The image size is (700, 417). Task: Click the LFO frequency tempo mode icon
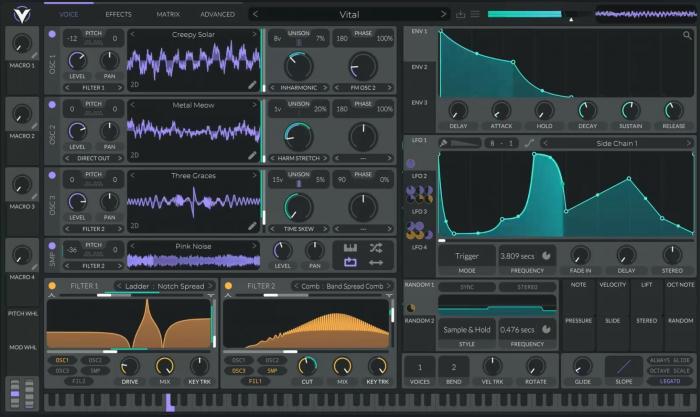coord(546,256)
